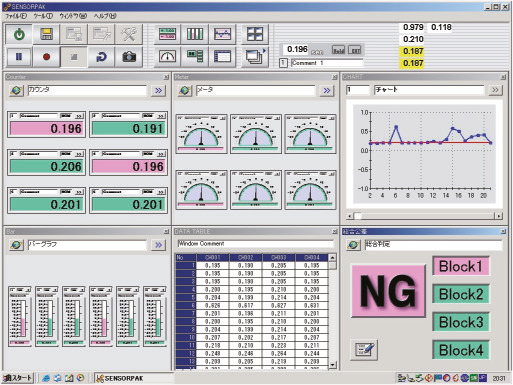Click the pink Block1 indicator
This screenshot has height=385, width=513.
[461, 266]
